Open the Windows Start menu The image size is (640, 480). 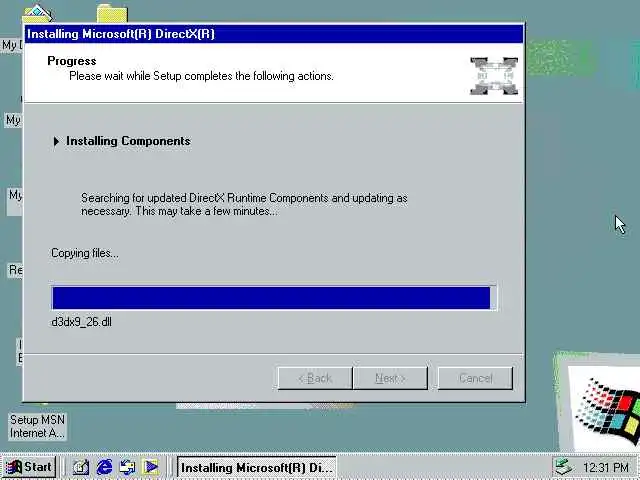pyautogui.click(x=29, y=467)
